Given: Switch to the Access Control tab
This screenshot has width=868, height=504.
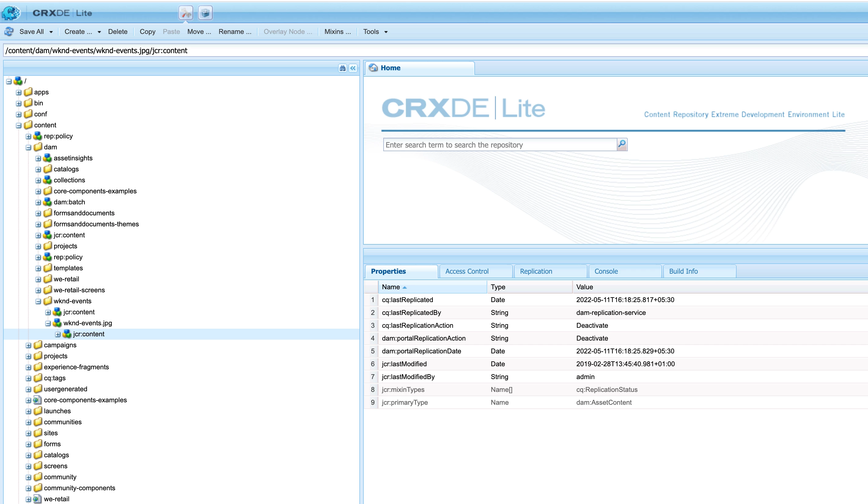Looking at the screenshot, I should [x=467, y=271].
